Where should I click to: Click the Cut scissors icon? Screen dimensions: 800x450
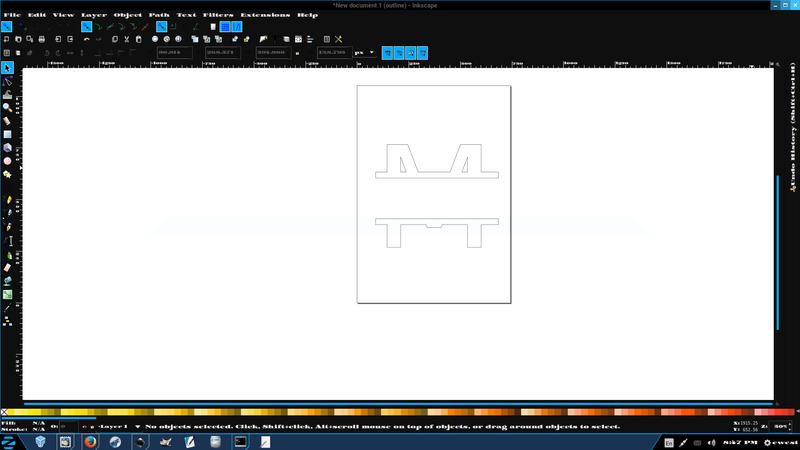127,39
